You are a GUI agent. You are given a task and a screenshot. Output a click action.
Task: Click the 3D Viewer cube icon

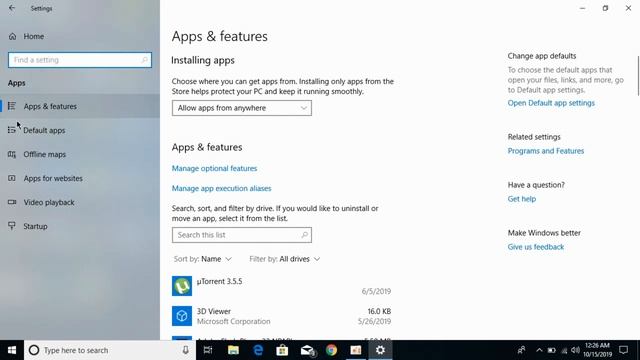(x=182, y=316)
